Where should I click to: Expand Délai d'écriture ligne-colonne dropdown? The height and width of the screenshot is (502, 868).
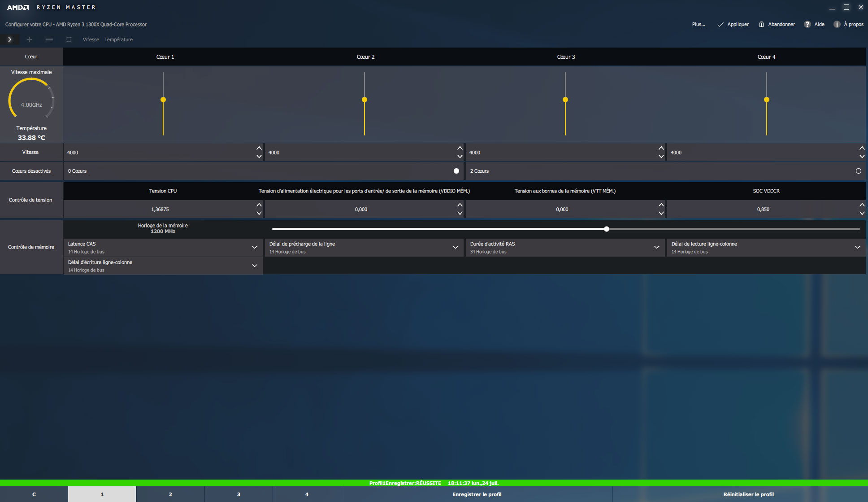click(254, 266)
